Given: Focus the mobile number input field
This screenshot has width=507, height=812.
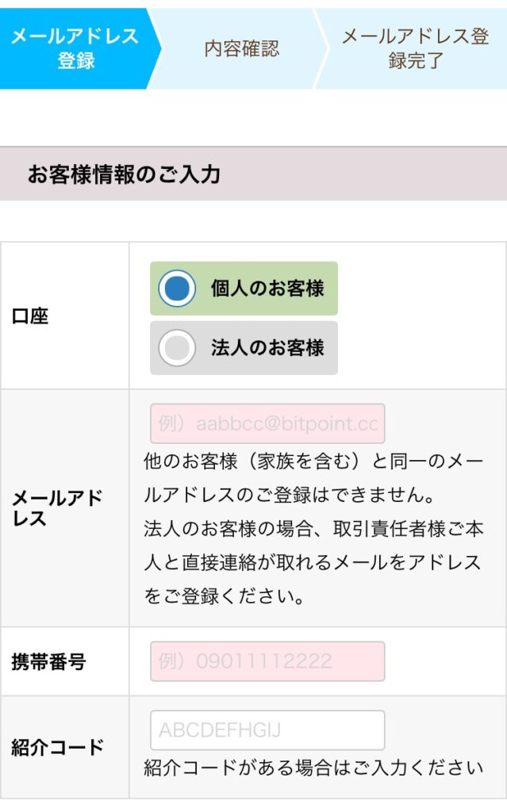Looking at the screenshot, I should (267, 661).
